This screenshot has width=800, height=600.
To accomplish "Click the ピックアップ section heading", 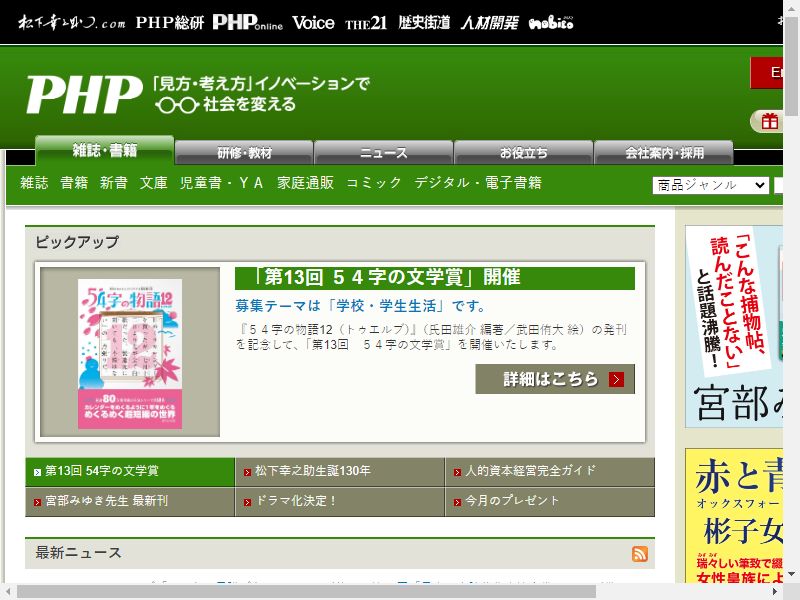I will coord(77,242).
